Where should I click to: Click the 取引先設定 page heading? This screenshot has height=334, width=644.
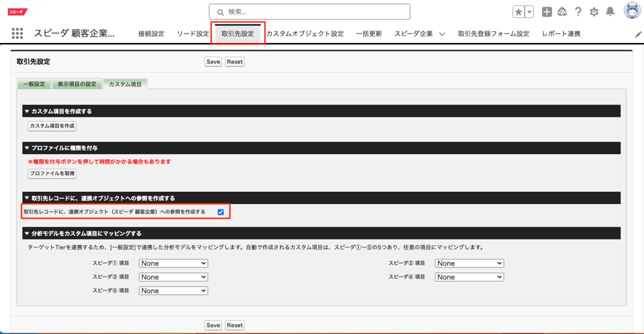[x=34, y=62]
